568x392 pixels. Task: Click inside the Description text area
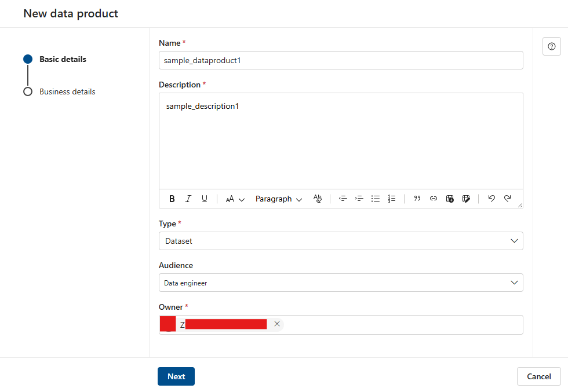click(341, 141)
